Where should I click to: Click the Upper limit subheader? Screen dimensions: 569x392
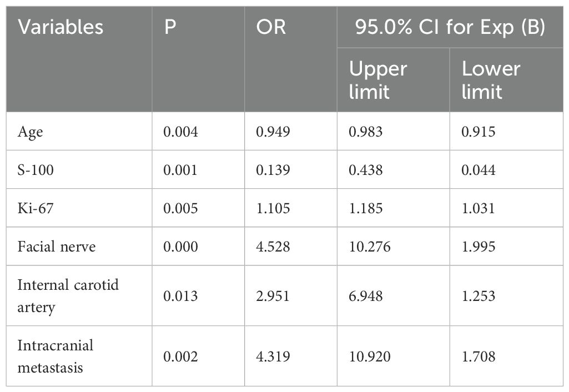(x=378, y=80)
